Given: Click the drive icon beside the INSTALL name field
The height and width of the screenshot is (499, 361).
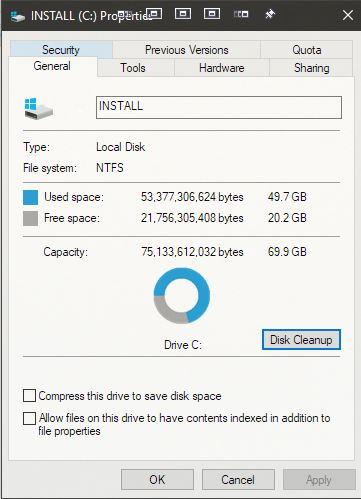Looking at the screenshot, I should (x=39, y=108).
